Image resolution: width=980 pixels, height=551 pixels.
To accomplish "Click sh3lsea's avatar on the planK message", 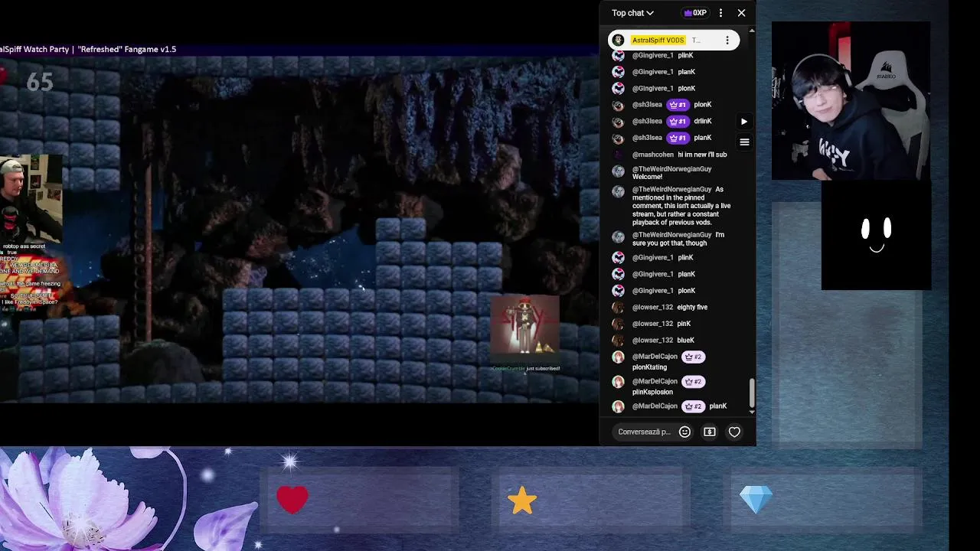I will 618,138.
